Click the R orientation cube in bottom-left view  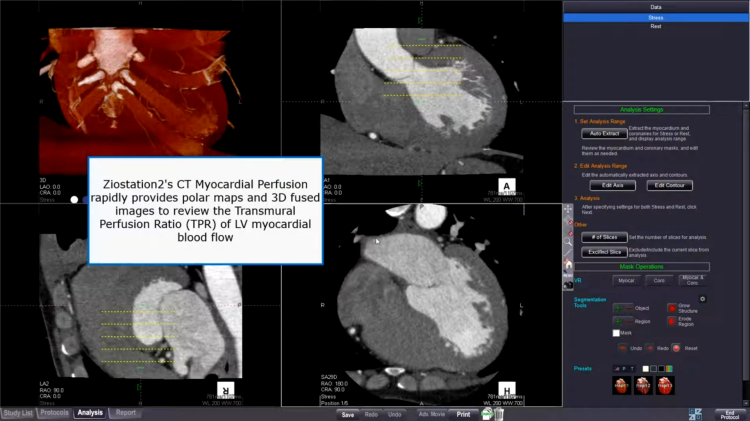[x=226, y=390]
